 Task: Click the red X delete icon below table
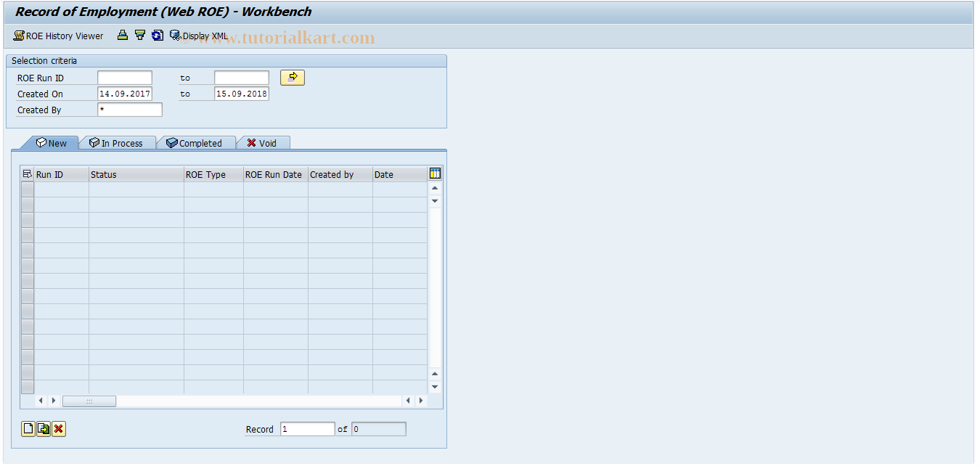pyautogui.click(x=59, y=429)
